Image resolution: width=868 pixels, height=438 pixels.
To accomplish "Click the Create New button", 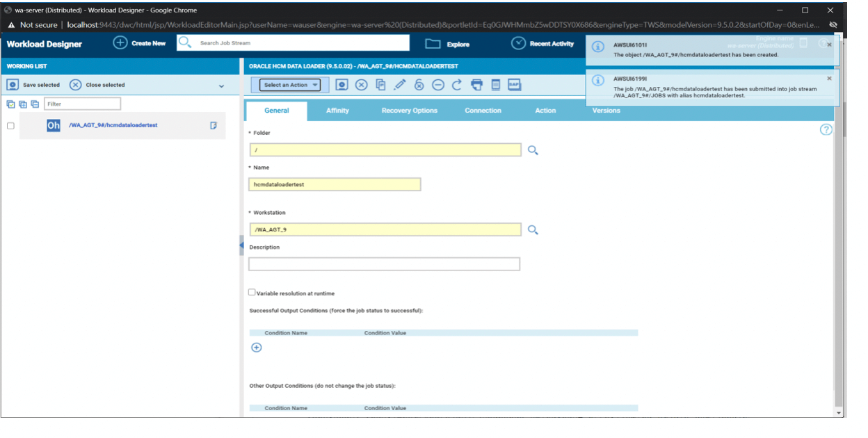I will [x=140, y=43].
